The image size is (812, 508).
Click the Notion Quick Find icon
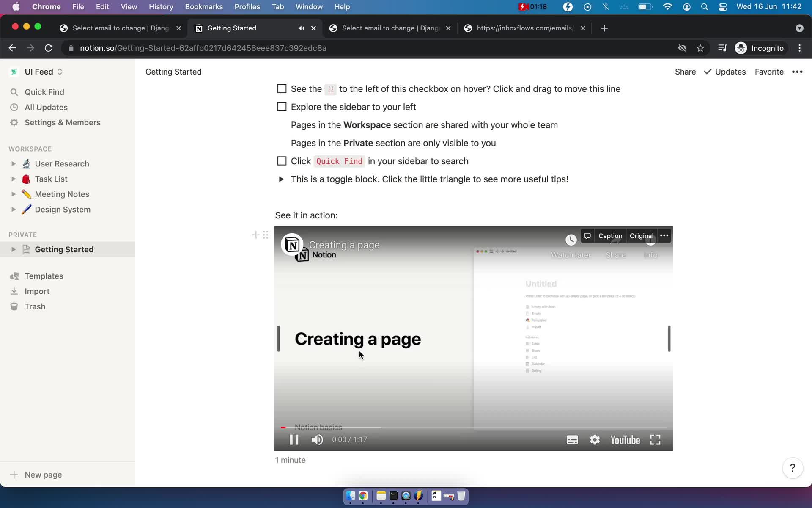pos(15,92)
